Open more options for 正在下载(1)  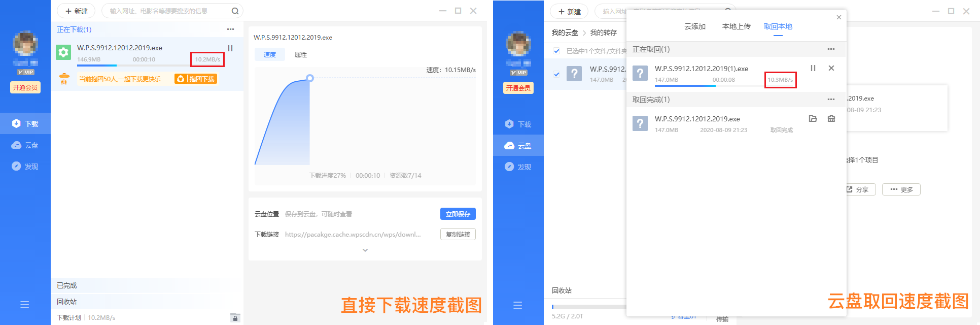230,29
